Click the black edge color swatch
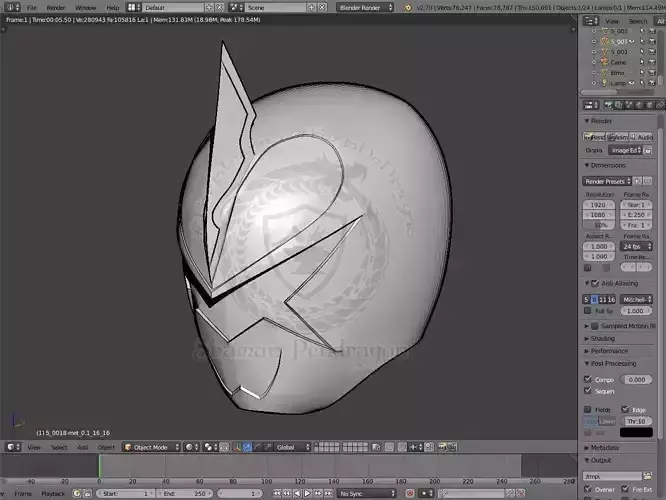The image size is (666, 500). click(636, 432)
